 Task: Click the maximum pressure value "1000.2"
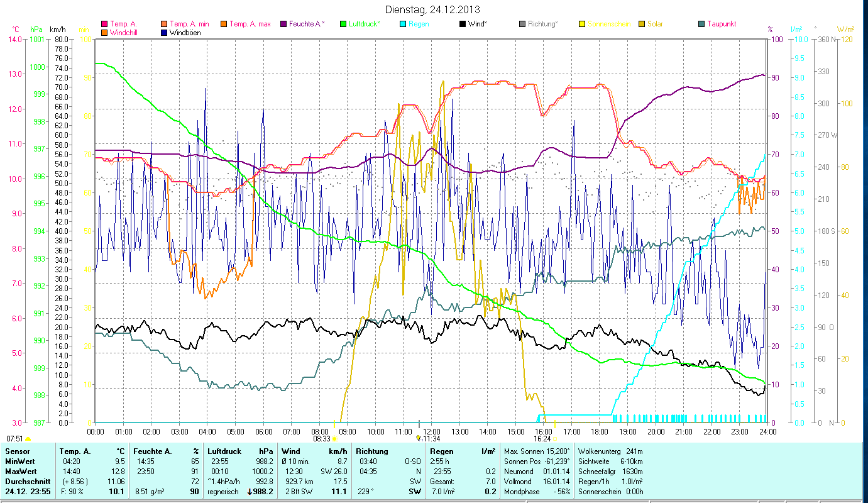click(x=262, y=472)
